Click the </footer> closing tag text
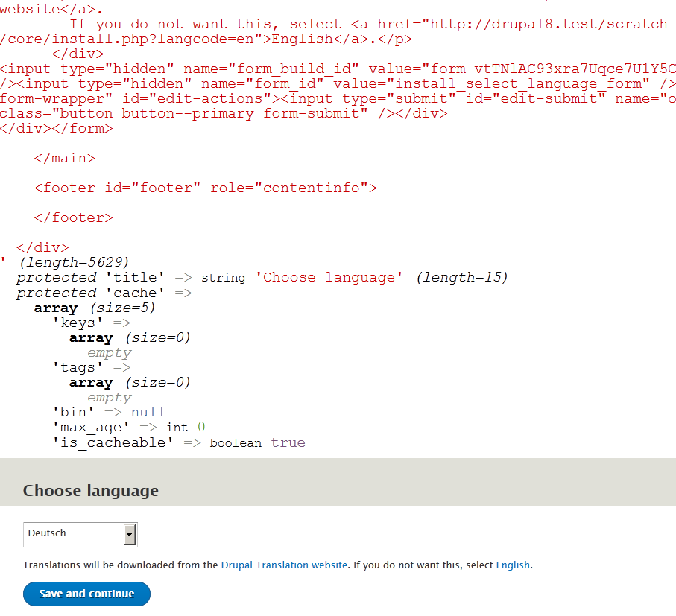Image resolution: width=676 pixels, height=616 pixels. 73,217
